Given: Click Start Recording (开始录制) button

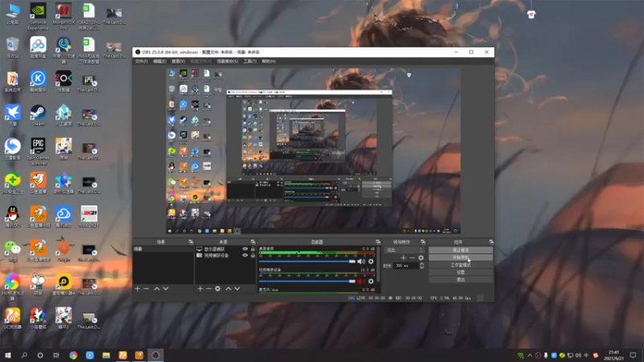Looking at the screenshot, I should [x=460, y=257].
